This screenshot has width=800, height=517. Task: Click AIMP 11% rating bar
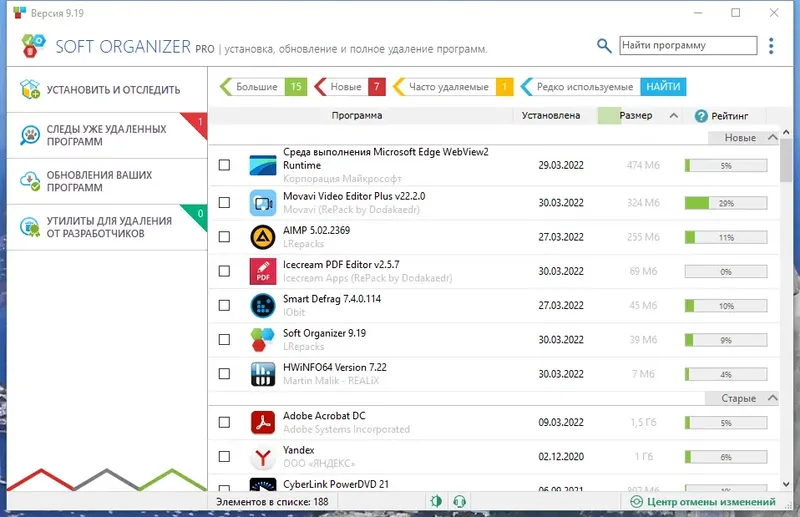pos(726,237)
